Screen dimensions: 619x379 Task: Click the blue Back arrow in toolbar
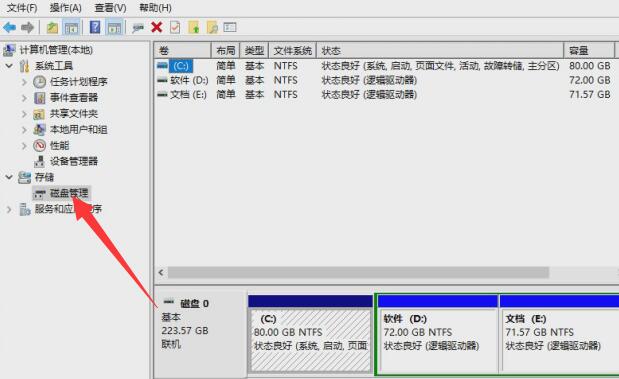pyautogui.click(x=9, y=28)
